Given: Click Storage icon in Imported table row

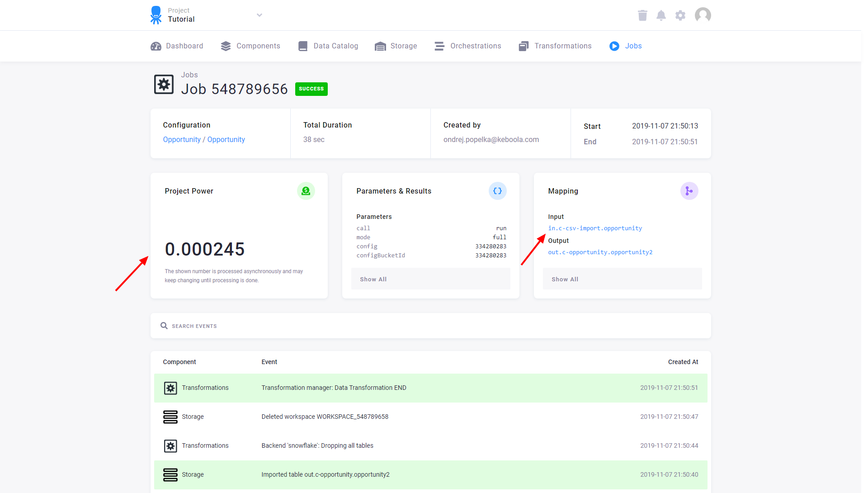Looking at the screenshot, I should 170,475.
